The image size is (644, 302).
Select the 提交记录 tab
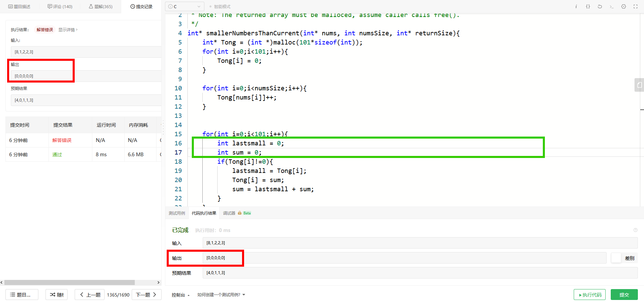pos(141,6)
